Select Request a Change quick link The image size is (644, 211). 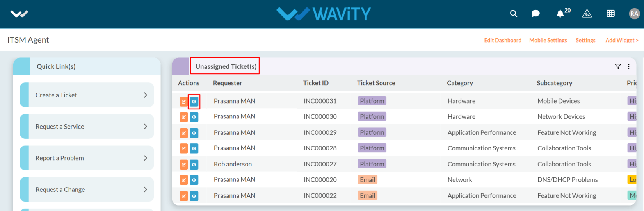click(87, 190)
